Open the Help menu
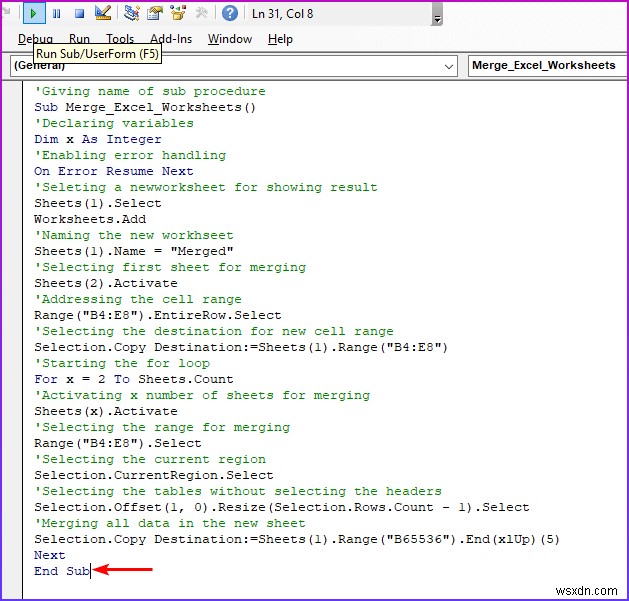 280,39
